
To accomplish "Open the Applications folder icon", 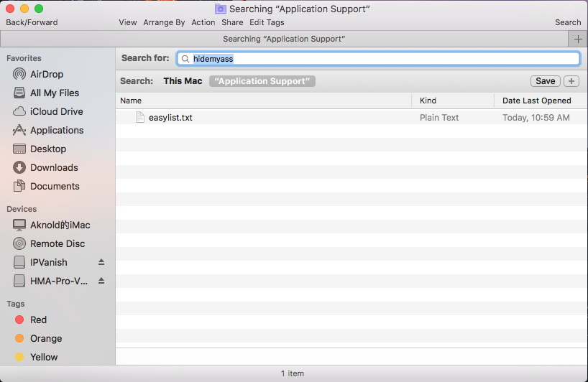I will coord(19,130).
